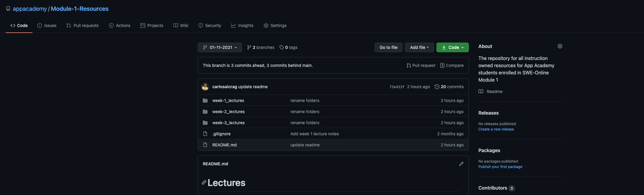Open the green Code download dropdown
This screenshot has width=644, height=195.
[x=453, y=47]
